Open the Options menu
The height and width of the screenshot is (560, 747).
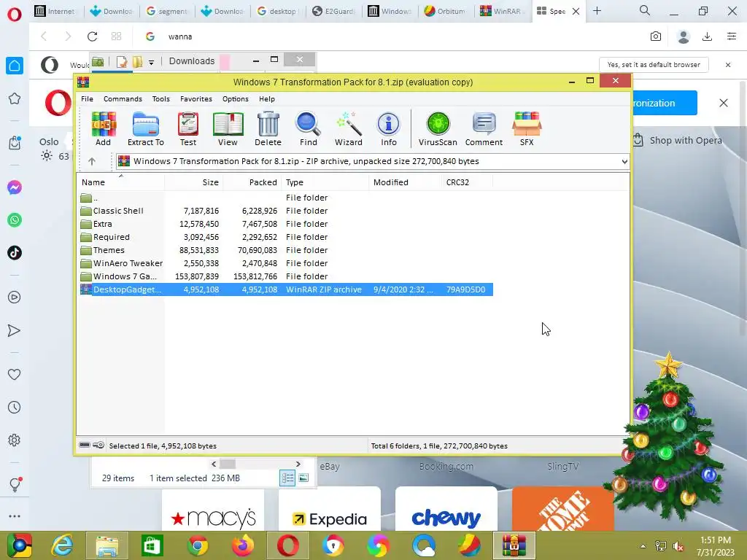tap(236, 99)
